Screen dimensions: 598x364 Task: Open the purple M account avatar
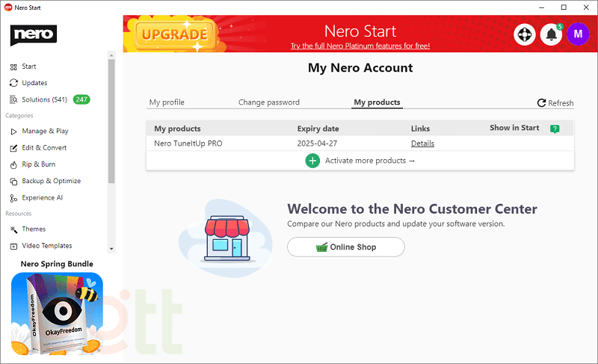click(578, 34)
